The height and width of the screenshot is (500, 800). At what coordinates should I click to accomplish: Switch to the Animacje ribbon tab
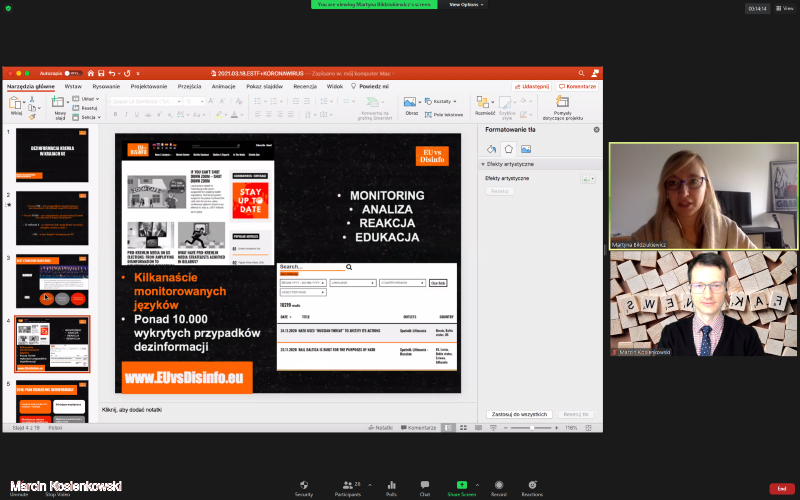pyautogui.click(x=224, y=87)
